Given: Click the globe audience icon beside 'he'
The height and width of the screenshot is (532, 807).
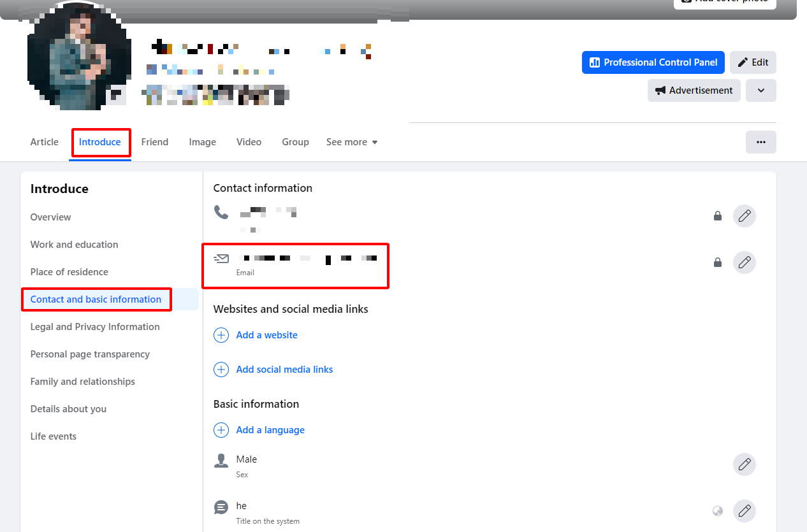Looking at the screenshot, I should coord(718,510).
